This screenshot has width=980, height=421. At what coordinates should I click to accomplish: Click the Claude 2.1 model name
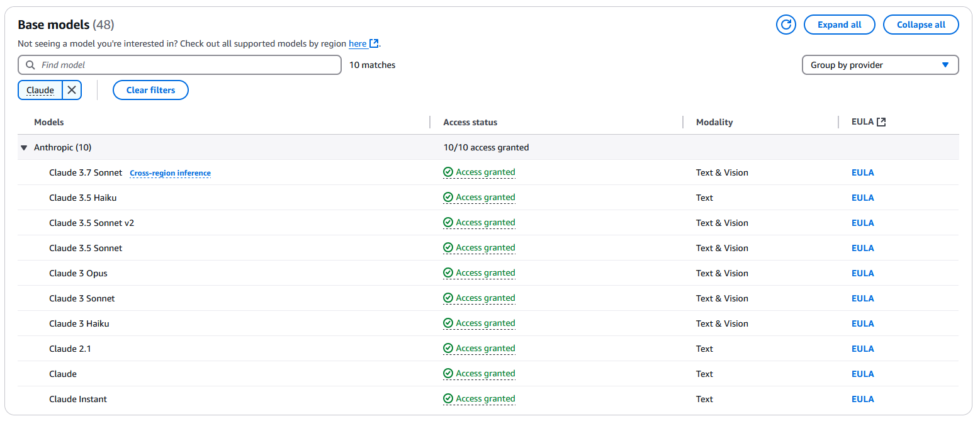coord(70,349)
